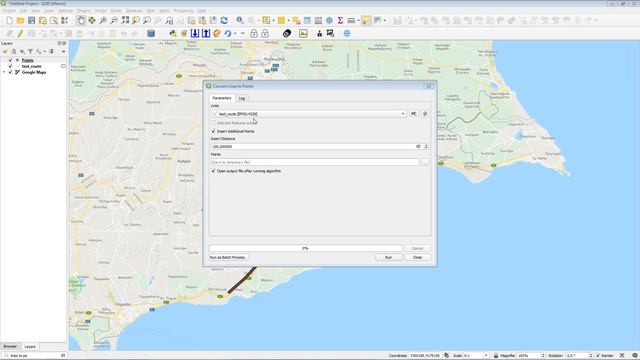This screenshot has height=360, width=640.
Task: Click the select-from-file button beside Lines dropdown
Action: pyautogui.click(x=413, y=114)
